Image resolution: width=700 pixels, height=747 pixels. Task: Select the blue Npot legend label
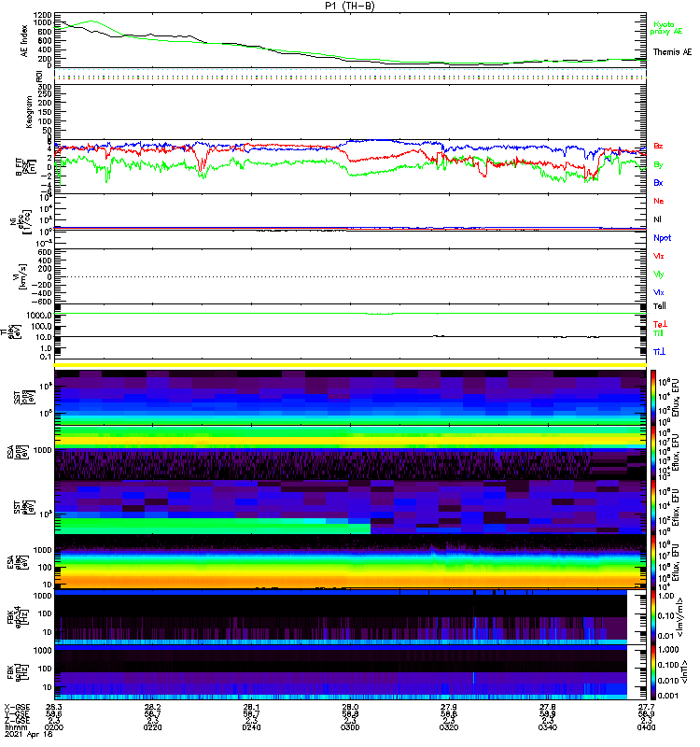pos(662,238)
